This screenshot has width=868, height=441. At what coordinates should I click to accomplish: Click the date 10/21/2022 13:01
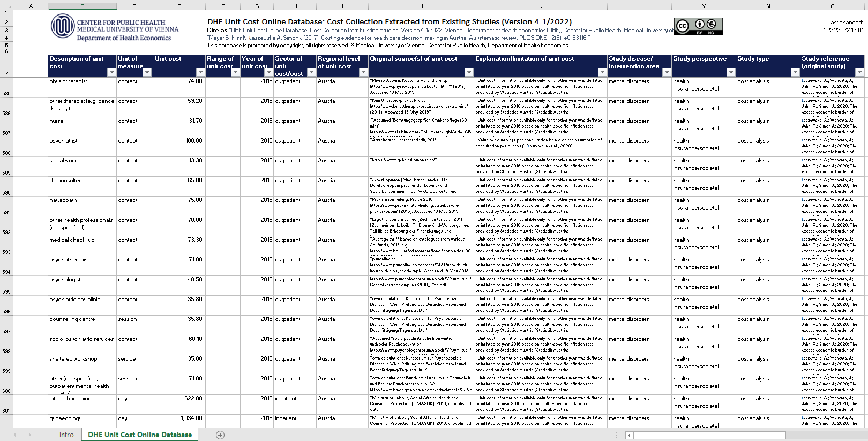point(843,30)
